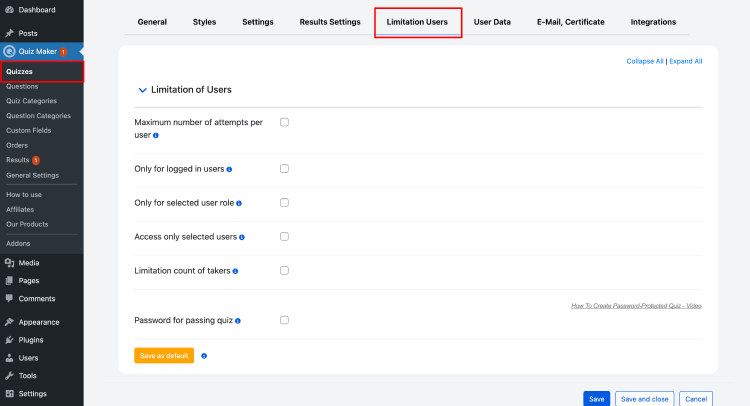750x406 pixels.
Task: Click info icon for Only for selected user role
Action: pos(239,203)
